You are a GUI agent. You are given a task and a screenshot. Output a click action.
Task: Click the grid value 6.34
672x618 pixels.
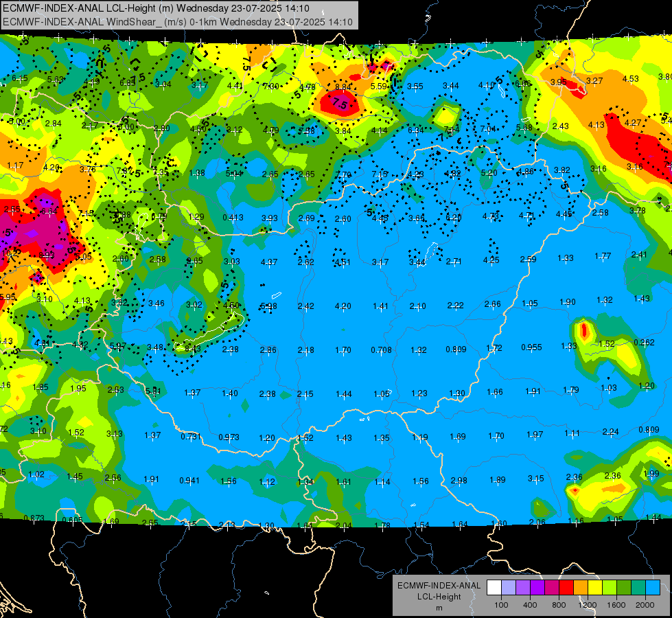click(415, 130)
